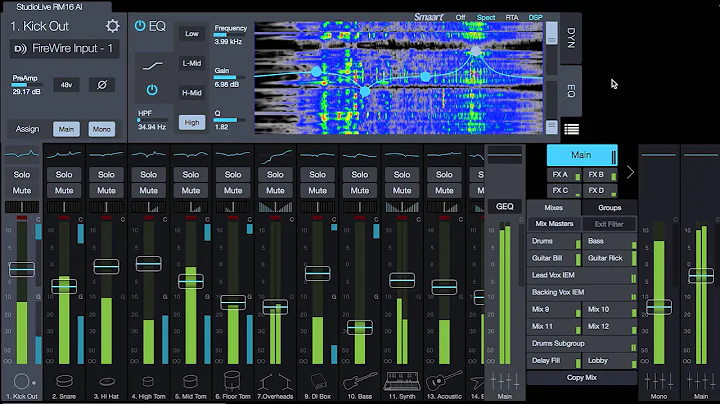Assign channel to Mono bus

pyautogui.click(x=101, y=129)
